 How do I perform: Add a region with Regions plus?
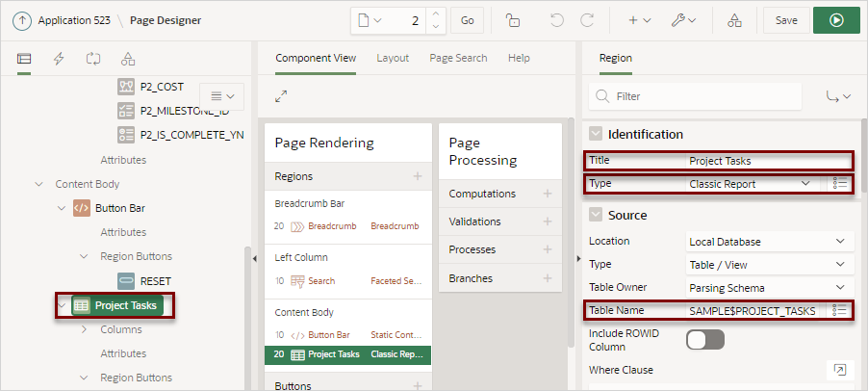418,176
